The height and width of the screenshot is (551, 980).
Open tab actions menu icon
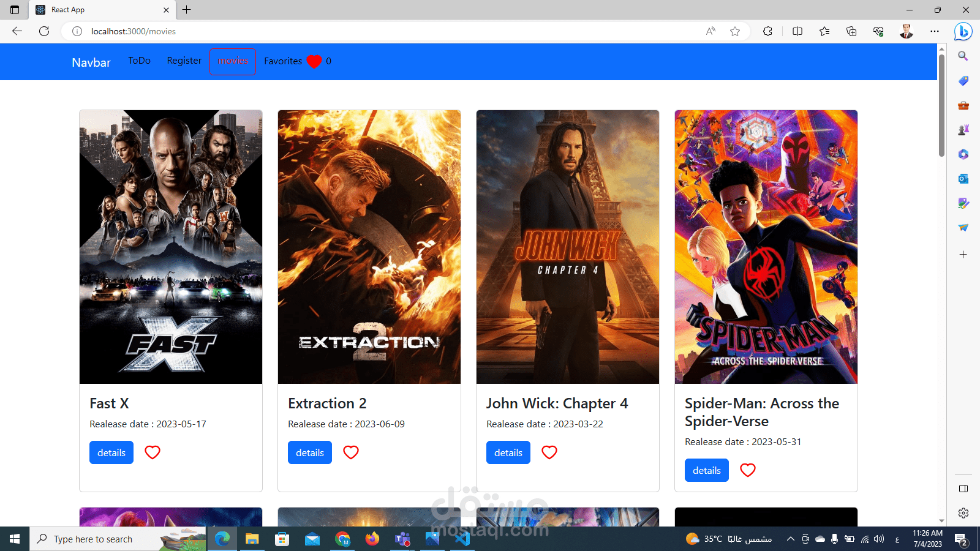[15, 10]
